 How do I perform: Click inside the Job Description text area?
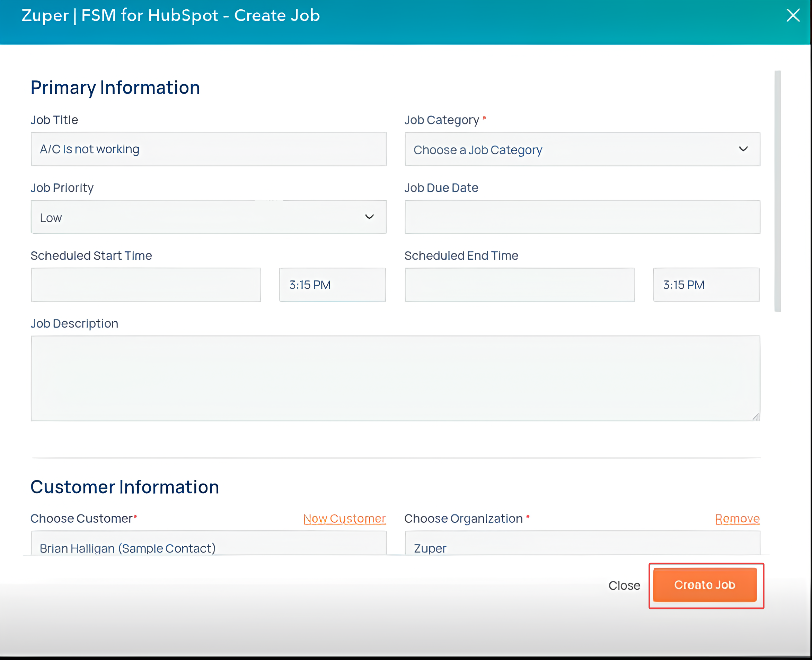tap(396, 378)
